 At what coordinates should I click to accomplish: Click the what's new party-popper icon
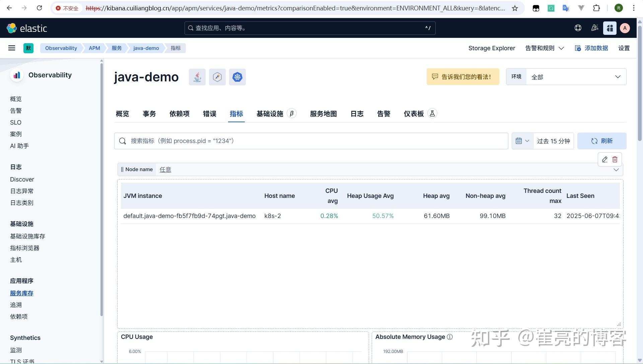[x=594, y=28]
